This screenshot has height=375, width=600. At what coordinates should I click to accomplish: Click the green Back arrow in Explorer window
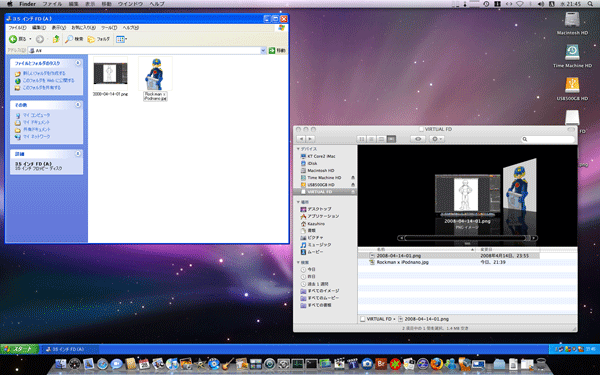(13, 39)
